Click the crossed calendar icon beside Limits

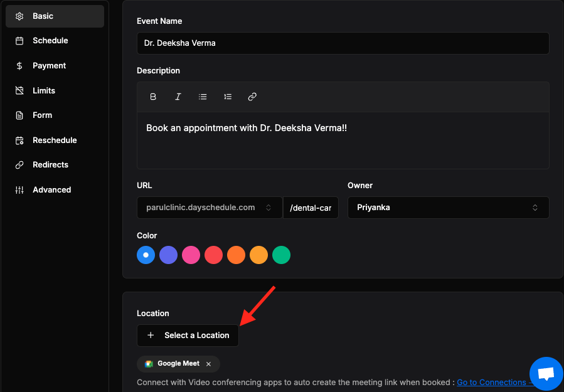click(x=19, y=90)
